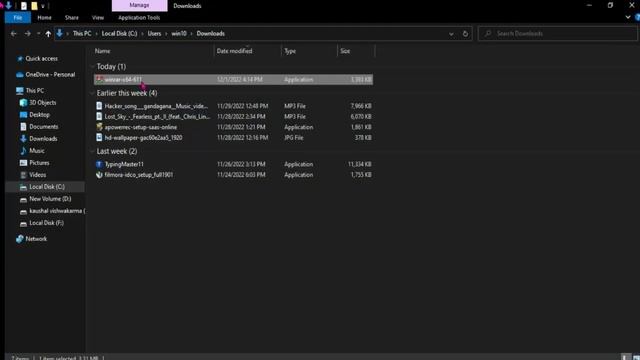The image size is (640, 360).
Task: Switch to the Home ribbon tab
Action: pyautogui.click(x=44, y=18)
